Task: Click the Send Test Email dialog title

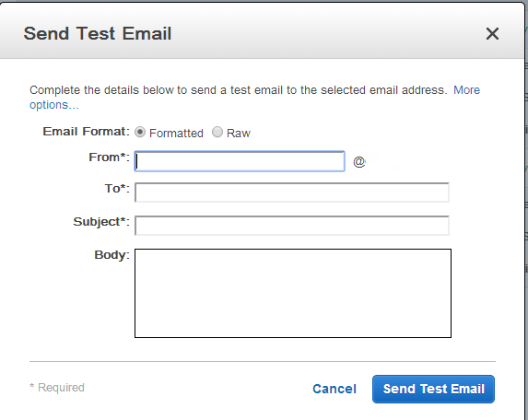Action: (x=98, y=34)
